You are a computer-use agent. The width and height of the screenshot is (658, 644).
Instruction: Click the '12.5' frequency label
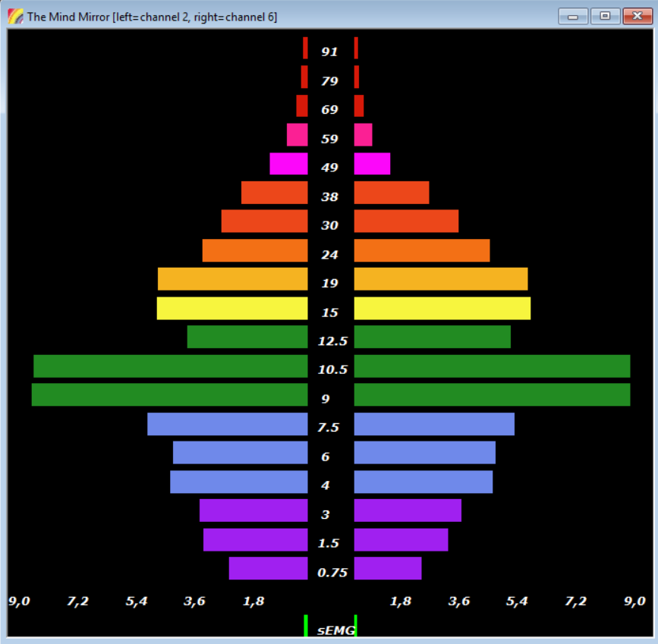pos(332,341)
